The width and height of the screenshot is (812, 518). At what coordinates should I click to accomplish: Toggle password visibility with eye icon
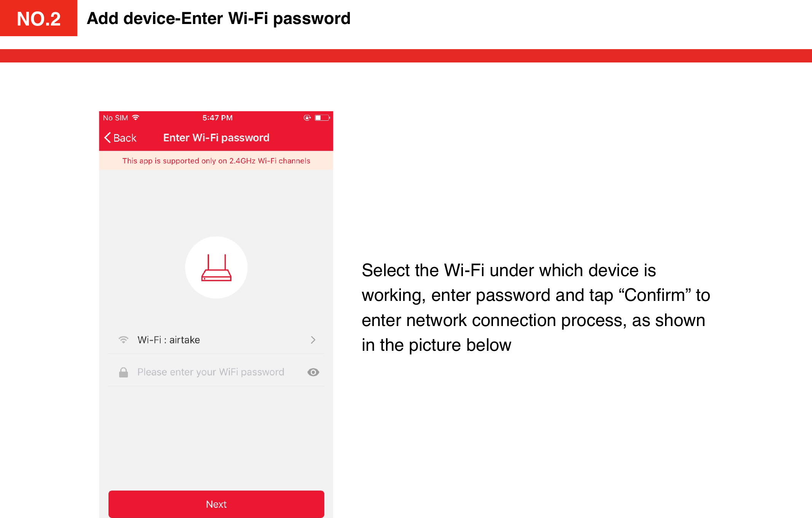[x=313, y=371]
